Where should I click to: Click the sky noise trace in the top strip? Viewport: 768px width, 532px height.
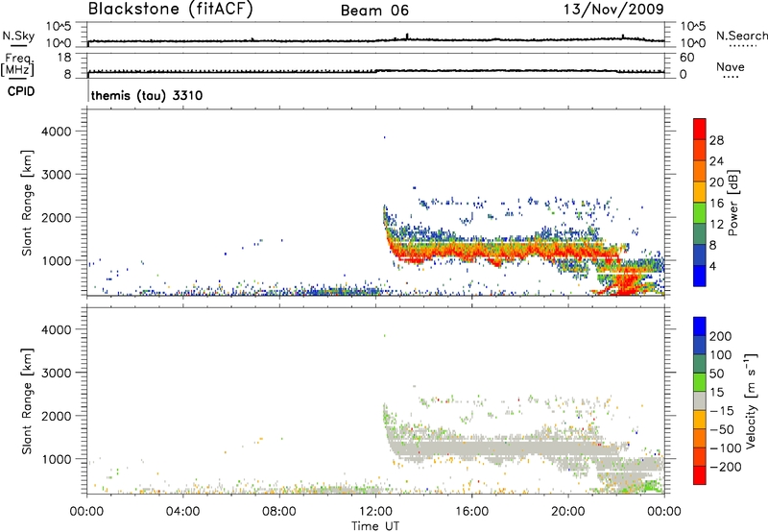coord(375,40)
